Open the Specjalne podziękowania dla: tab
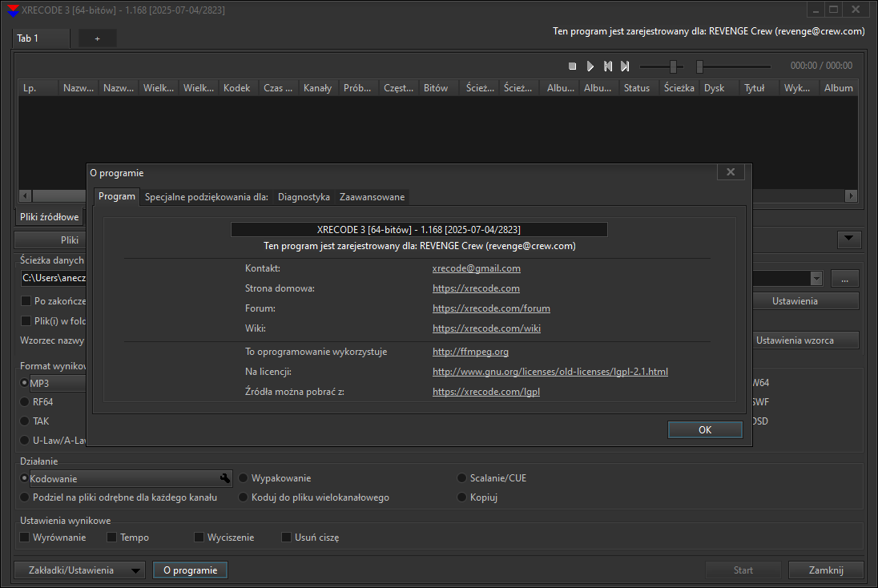This screenshot has height=588, width=878. (x=207, y=196)
